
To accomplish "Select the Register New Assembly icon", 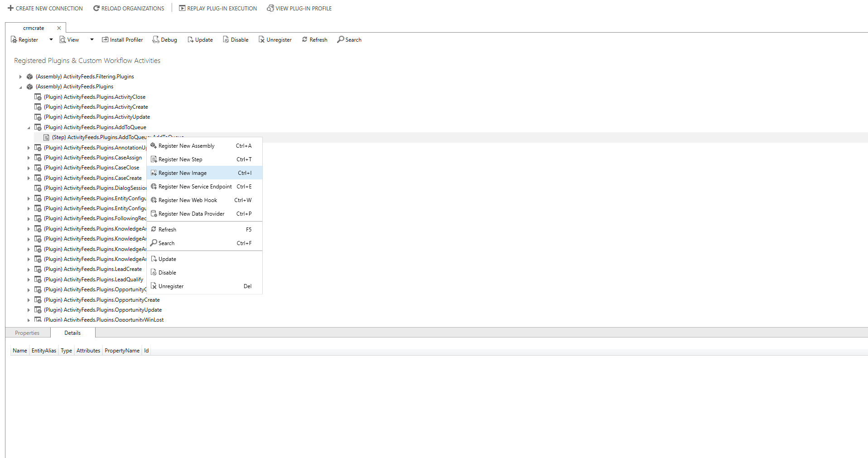I will tap(154, 145).
